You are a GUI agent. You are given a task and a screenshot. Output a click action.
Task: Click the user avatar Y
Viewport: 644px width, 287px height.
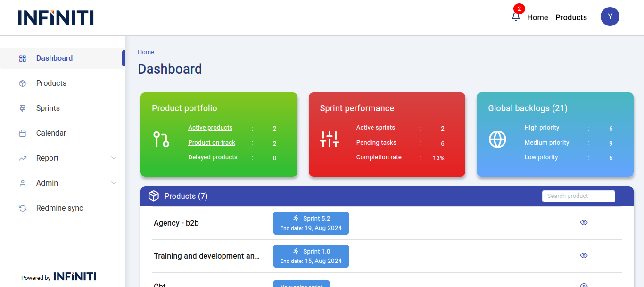(610, 16)
